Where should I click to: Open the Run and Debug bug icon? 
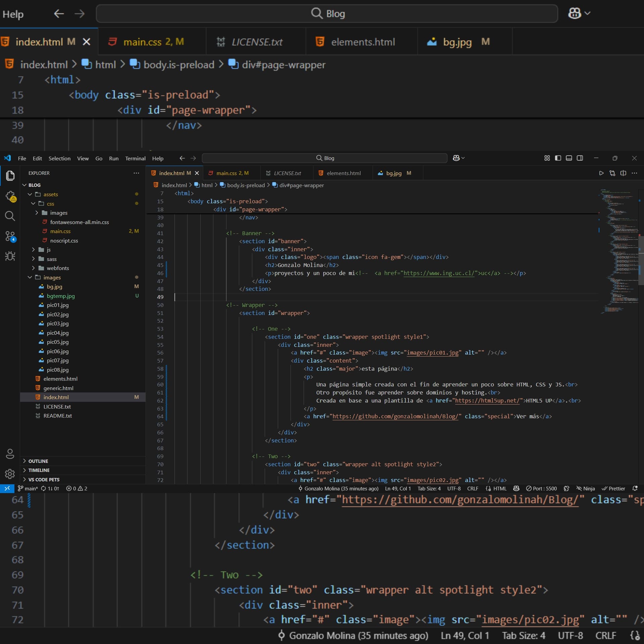pyautogui.click(x=10, y=256)
